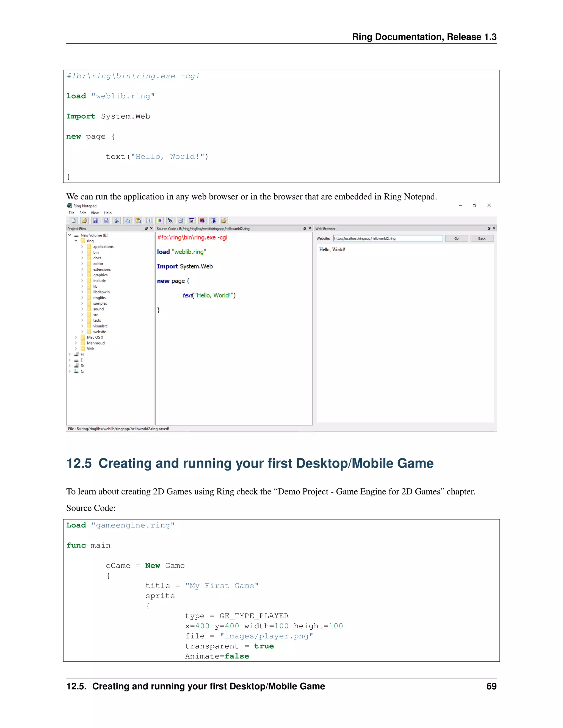Float the Project Files panel
This screenshot has width=563, height=728.
(146, 228)
